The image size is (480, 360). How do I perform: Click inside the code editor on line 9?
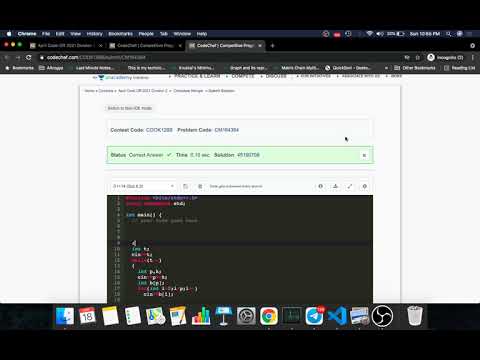coord(247,243)
